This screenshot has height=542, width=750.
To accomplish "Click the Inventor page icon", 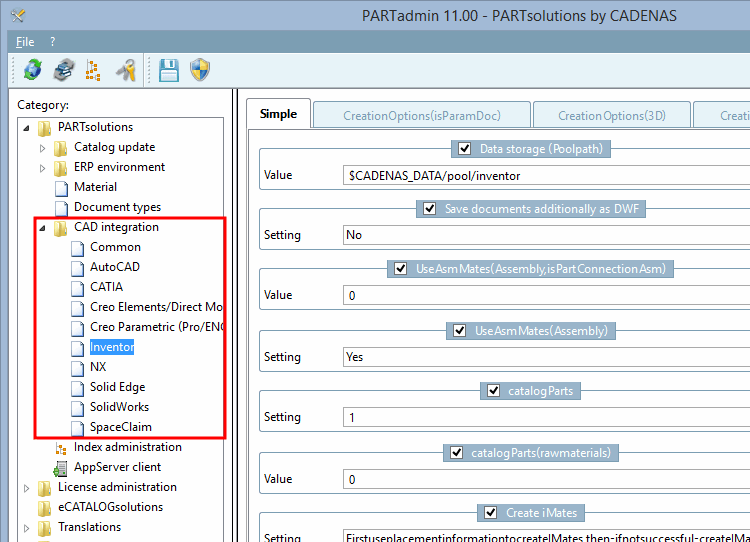I will coord(77,348).
